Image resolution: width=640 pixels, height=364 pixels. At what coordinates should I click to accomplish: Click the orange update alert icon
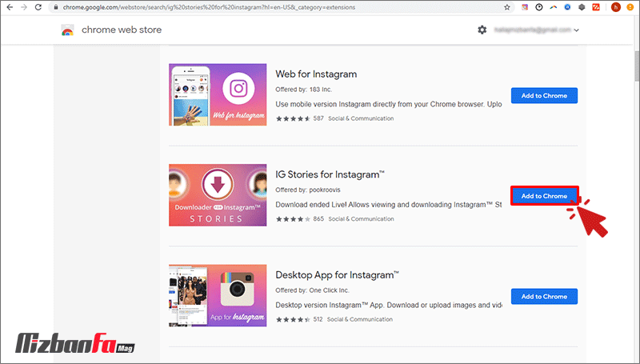[x=630, y=7]
